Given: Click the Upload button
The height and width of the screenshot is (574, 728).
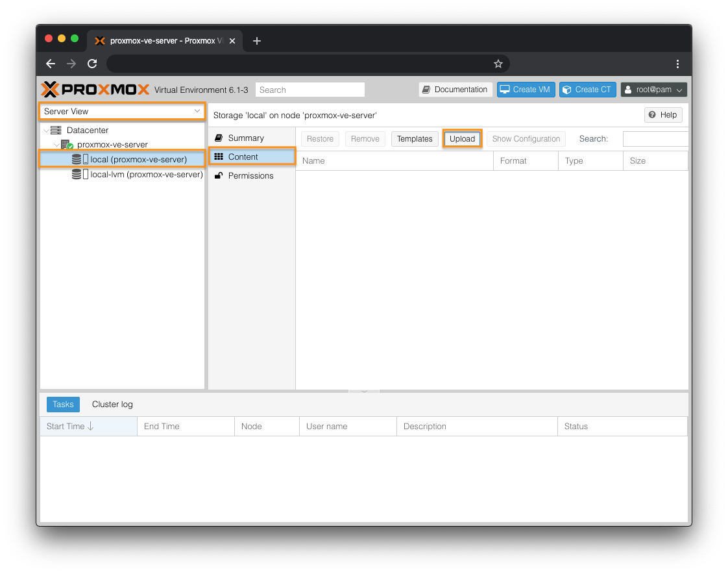Looking at the screenshot, I should 462,138.
